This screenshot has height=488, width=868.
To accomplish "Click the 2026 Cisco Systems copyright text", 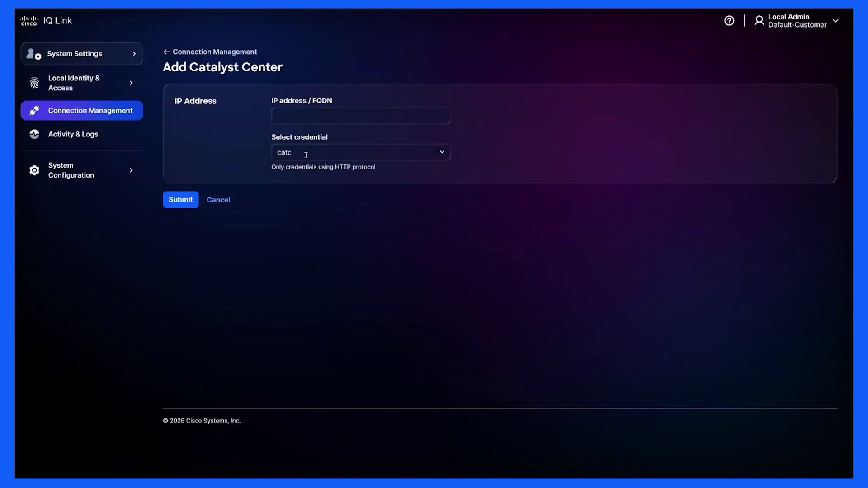I will click(202, 421).
